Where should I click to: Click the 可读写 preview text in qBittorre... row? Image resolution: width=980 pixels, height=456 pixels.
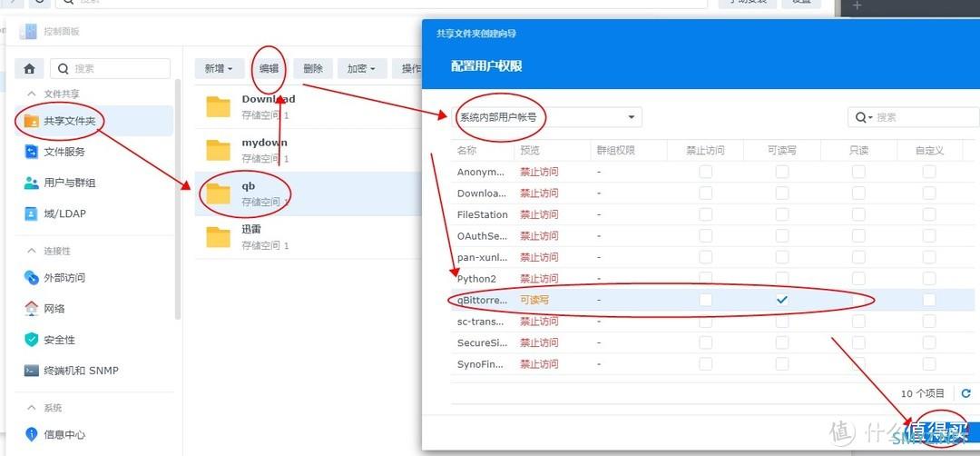[534, 300]
